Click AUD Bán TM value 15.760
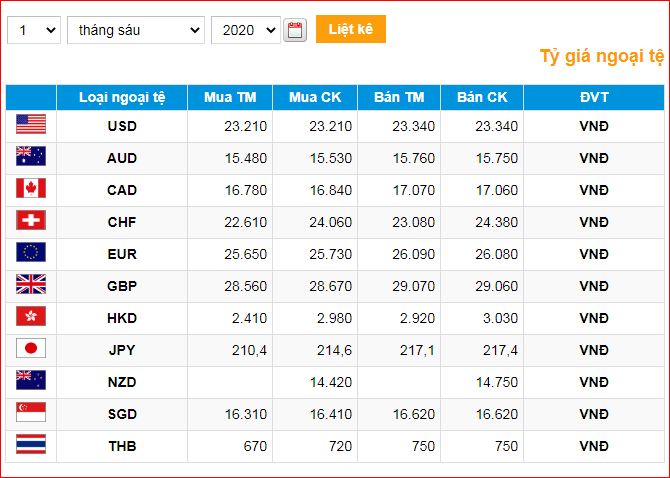This screenshot has height=478, width=670. tap(414, 158)
